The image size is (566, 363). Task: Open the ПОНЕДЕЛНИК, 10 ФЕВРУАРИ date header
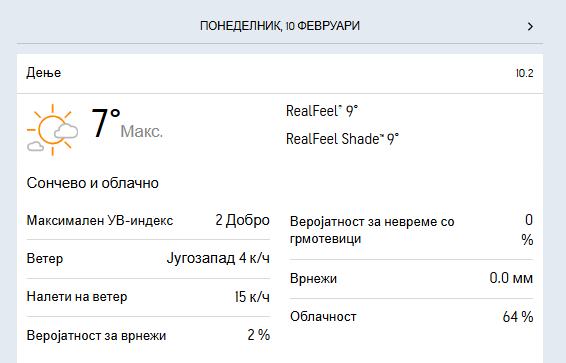(x=280, y=26)
